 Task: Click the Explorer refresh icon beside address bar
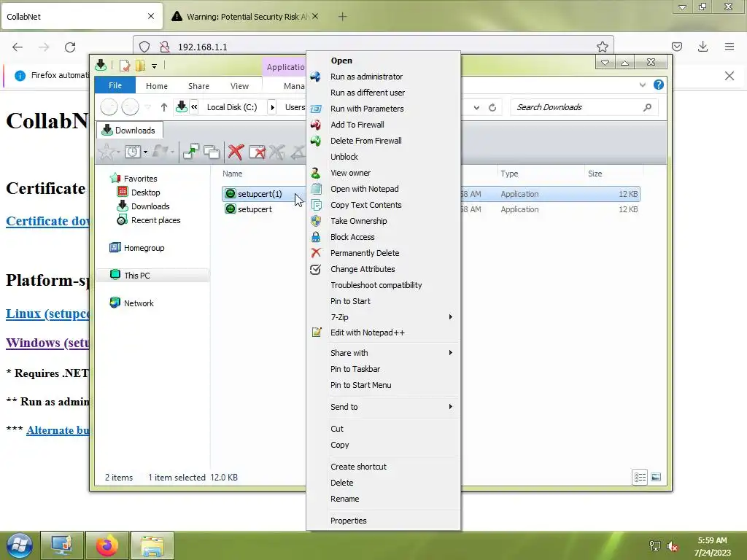coord(492,108)
